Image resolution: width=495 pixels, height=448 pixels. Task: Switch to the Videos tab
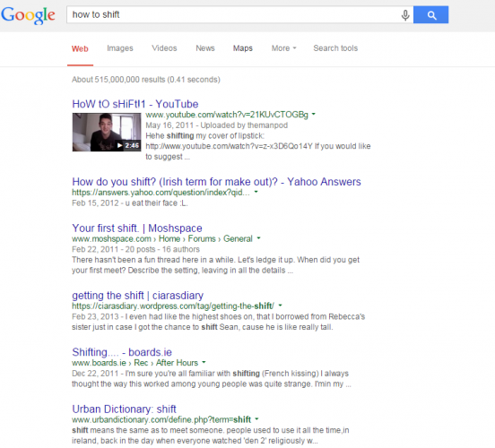[164, 48]
